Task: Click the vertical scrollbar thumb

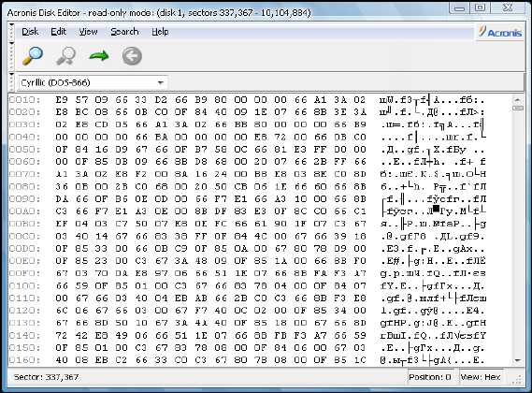Action: click(518, 108)
